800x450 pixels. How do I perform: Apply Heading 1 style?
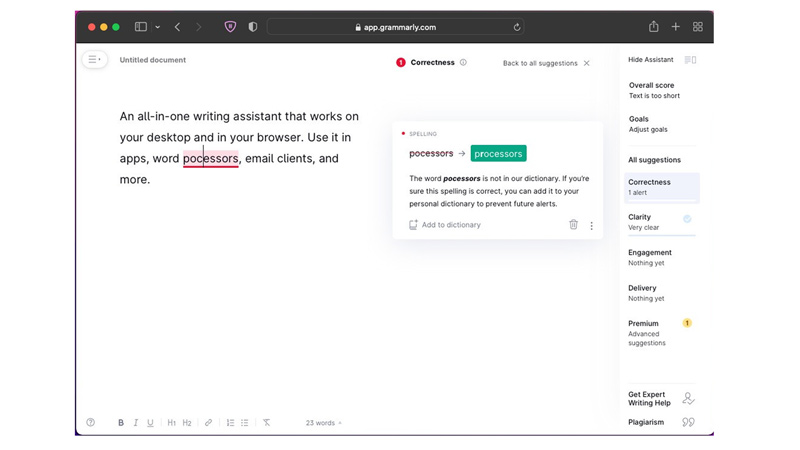(x=171, y=422)
